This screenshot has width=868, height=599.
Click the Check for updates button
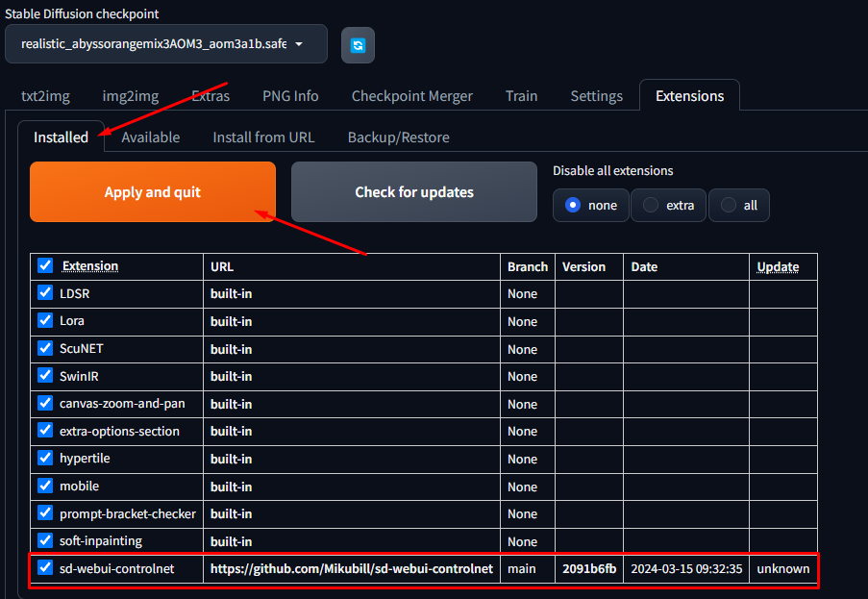point(413,192)
